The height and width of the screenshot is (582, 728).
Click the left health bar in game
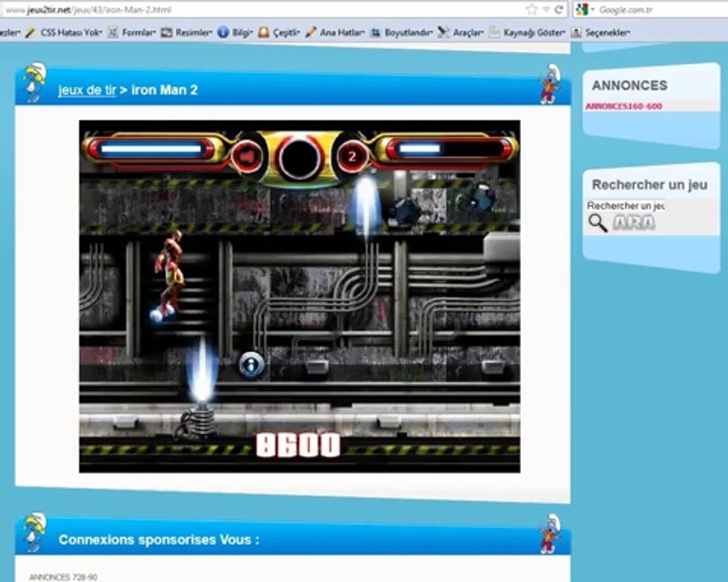152,149
